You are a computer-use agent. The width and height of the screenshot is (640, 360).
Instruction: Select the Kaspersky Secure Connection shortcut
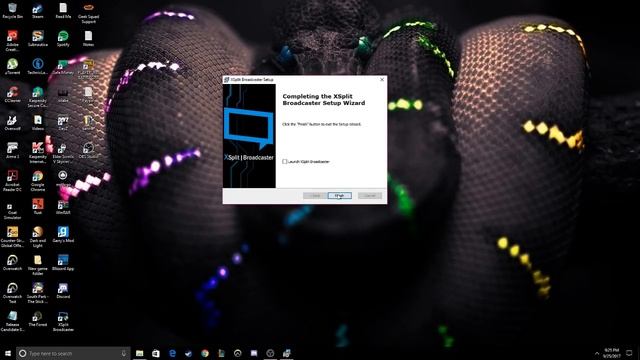38,97
